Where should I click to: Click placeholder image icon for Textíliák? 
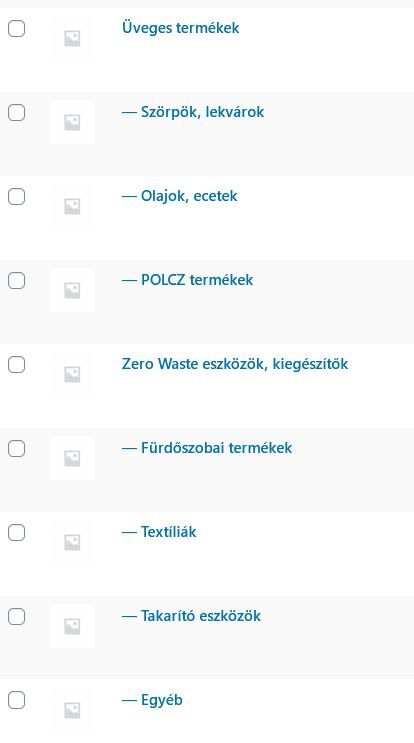pos(72,542)
